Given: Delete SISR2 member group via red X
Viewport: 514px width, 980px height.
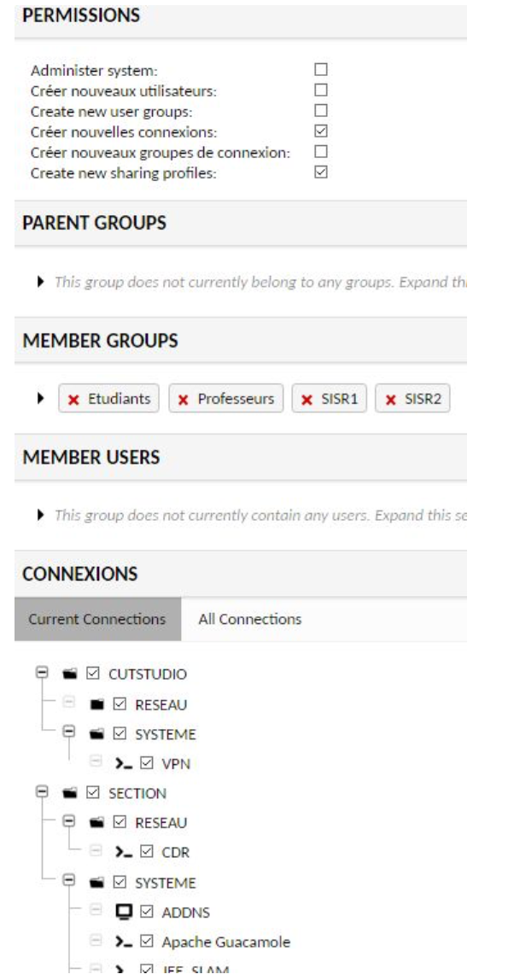Looking at the screenshot, I should (390, 400).
